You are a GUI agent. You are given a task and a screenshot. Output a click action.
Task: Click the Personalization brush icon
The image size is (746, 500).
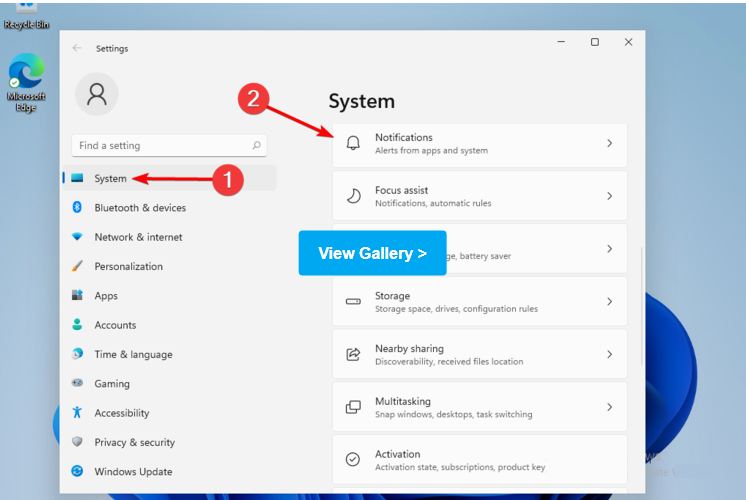77,266
